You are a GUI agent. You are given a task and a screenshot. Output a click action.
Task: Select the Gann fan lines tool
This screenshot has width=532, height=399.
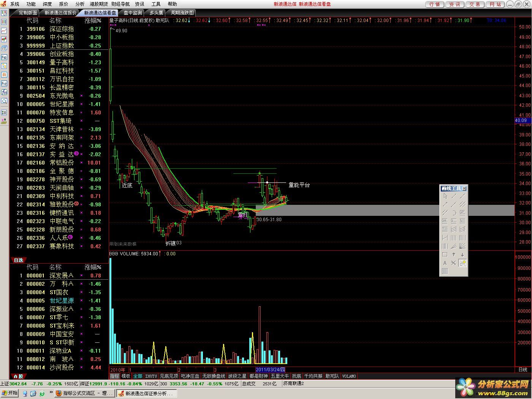coord(462,246)
